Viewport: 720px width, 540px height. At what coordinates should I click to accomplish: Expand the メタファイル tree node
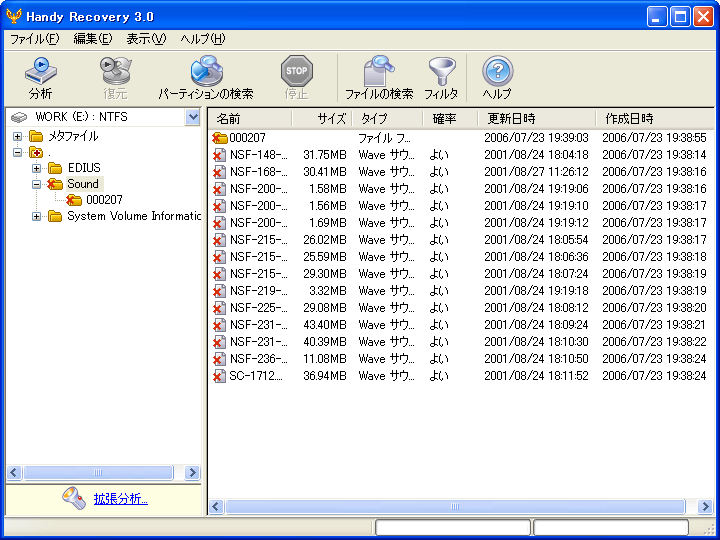tap(17, 136)
